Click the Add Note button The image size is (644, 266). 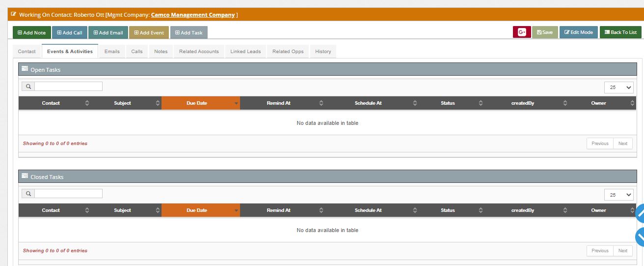(32, 32)
